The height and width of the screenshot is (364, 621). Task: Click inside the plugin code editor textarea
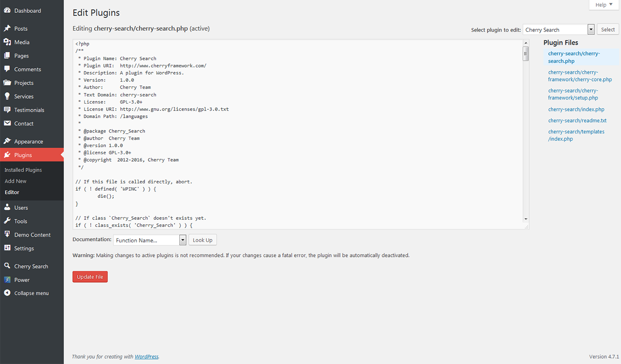pyautogui.click(x=297, y=134)
